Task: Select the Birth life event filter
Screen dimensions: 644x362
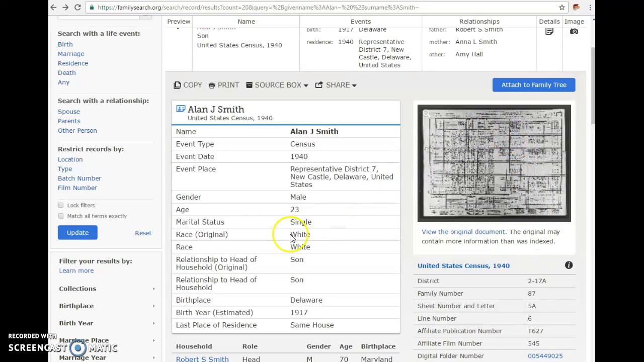Action: [x=65, y=44]
